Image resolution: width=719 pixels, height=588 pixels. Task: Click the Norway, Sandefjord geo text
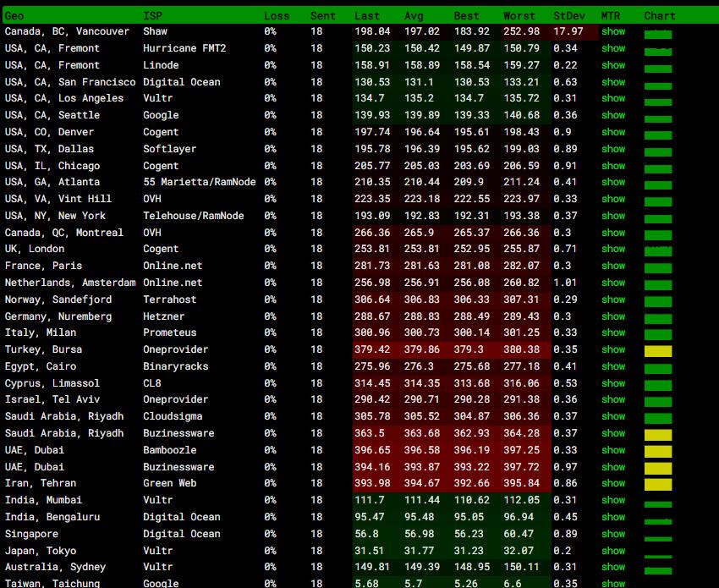58,299
